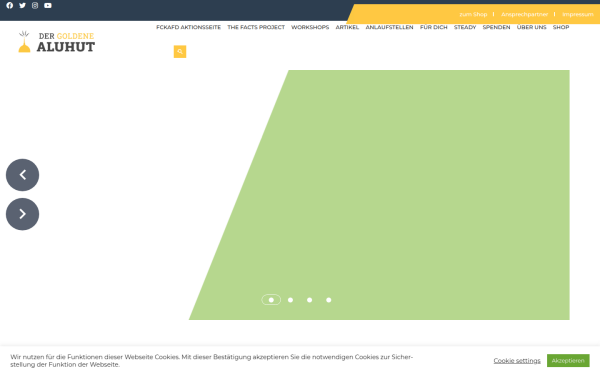Open the Instagram social icon
This screenshot has height=375, width=600.
[x=35, y=5]
